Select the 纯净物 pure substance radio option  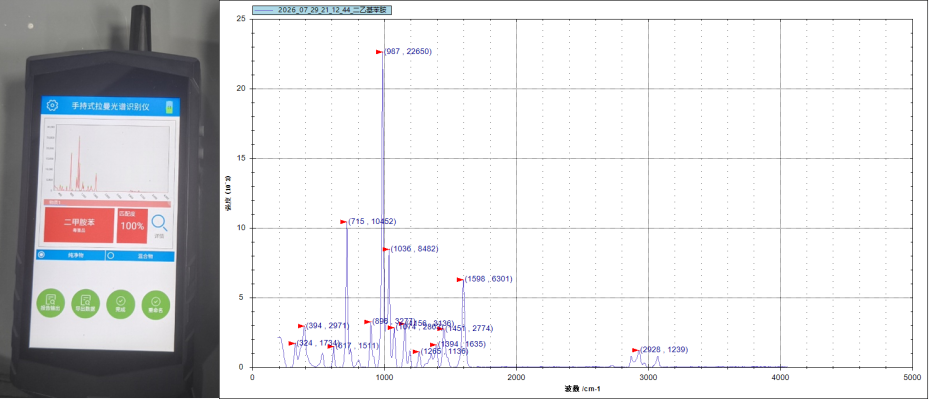71,256
